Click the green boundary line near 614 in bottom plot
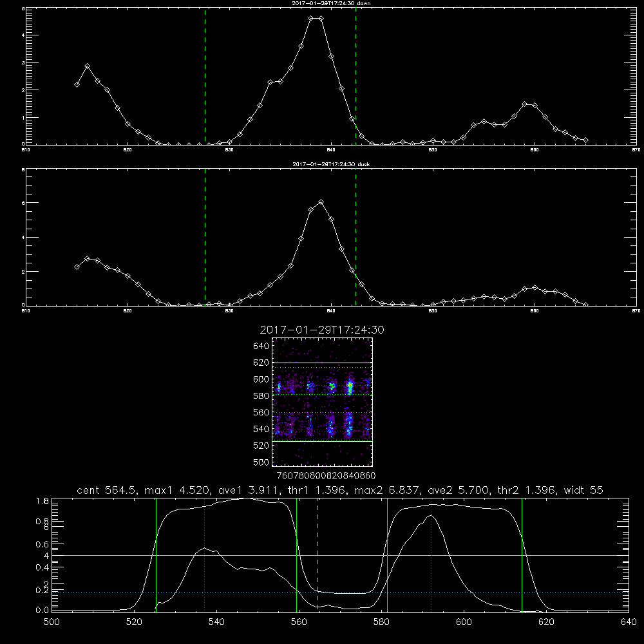Screen dimensions: 644x644 tap(522, 554)
